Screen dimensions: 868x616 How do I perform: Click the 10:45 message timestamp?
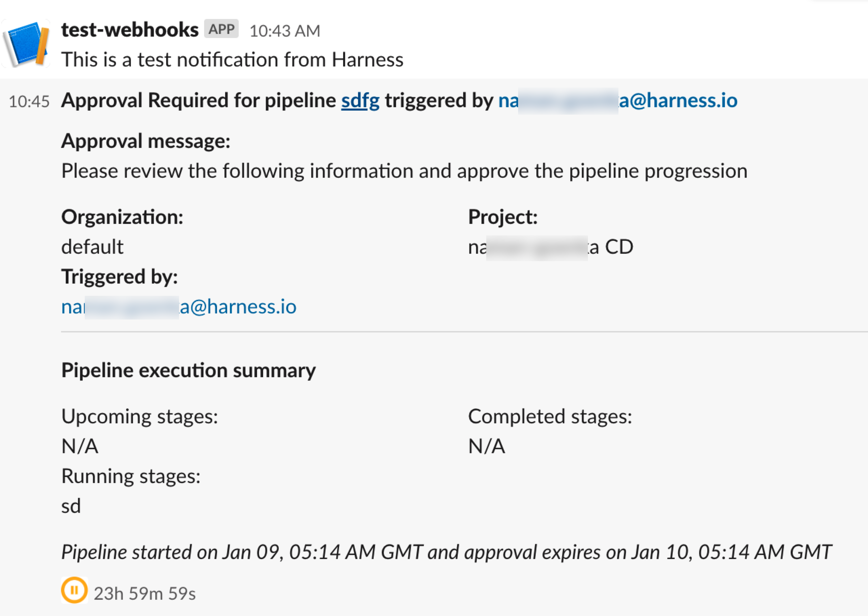pyautogui.click(x=29, y=102)
